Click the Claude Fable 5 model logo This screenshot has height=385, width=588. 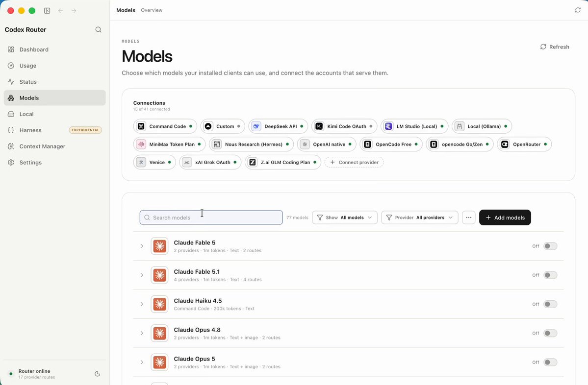tap(159, 246)
